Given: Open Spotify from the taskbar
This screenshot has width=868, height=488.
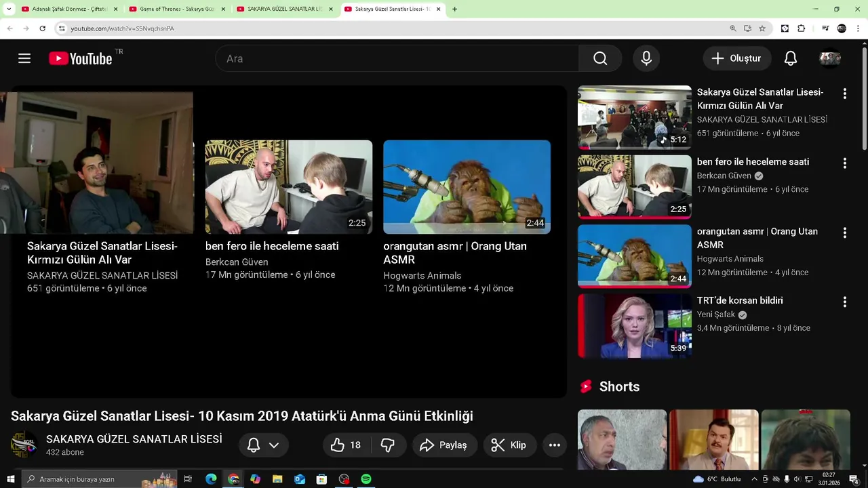Looking at the screenshot, I should click(x=366, y=479).
